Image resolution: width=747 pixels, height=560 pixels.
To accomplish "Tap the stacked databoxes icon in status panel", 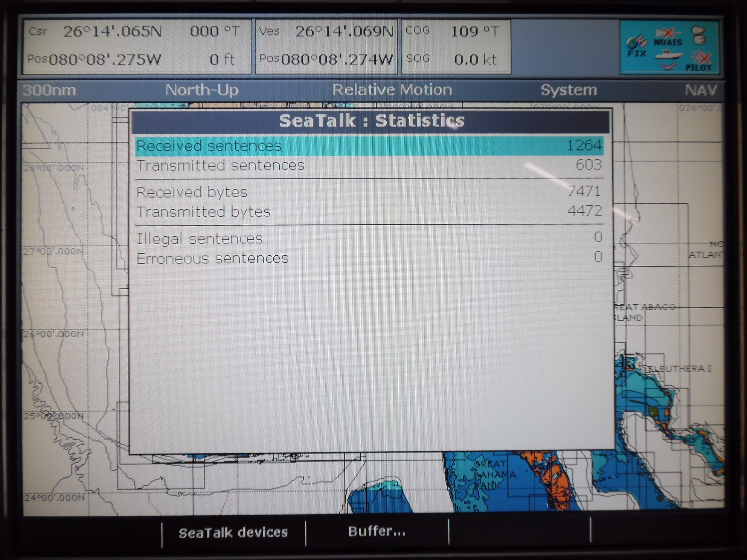I will (x=699, y=35).
